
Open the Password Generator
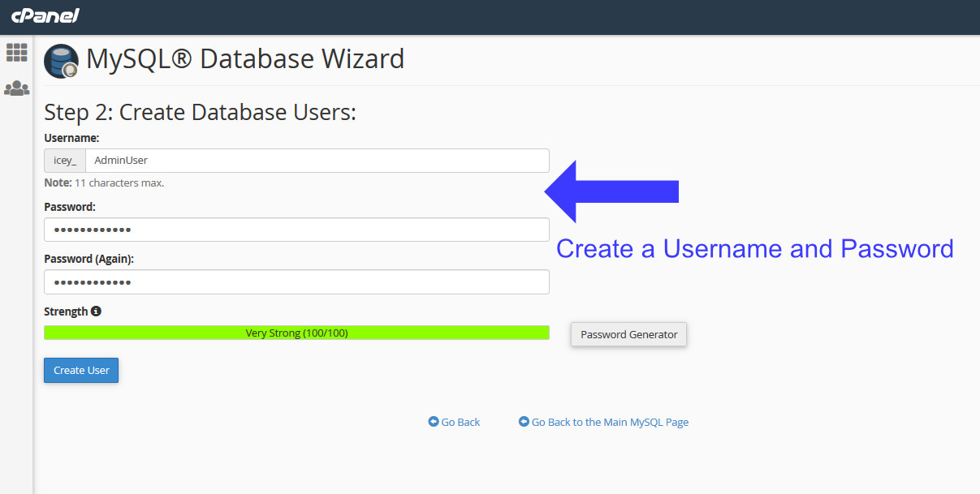(629, 334)
